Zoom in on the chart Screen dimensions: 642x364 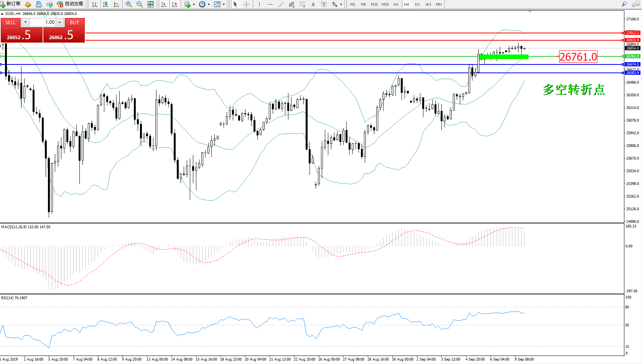[129, 4]
